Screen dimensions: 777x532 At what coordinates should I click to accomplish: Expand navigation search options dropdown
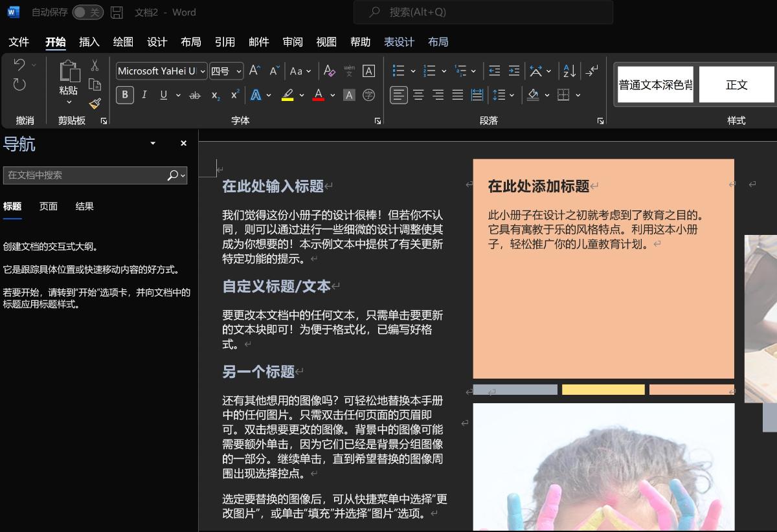point(183,175)
